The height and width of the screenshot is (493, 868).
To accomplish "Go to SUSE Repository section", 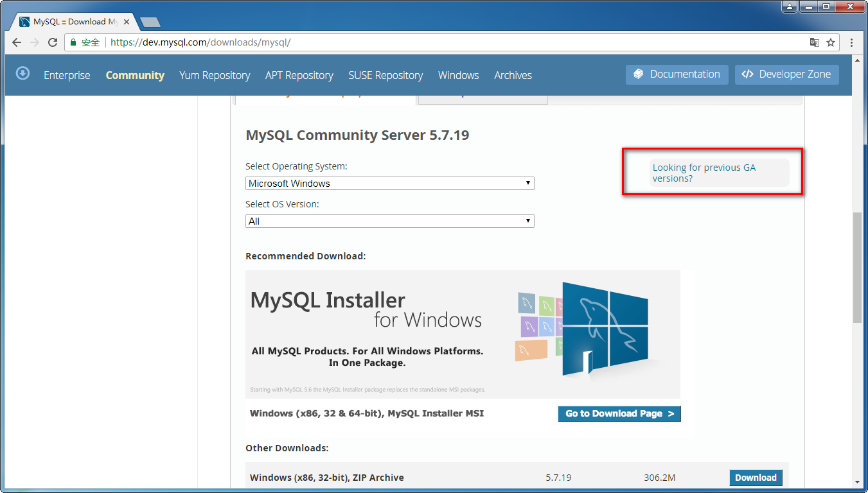I will (385, 75).
